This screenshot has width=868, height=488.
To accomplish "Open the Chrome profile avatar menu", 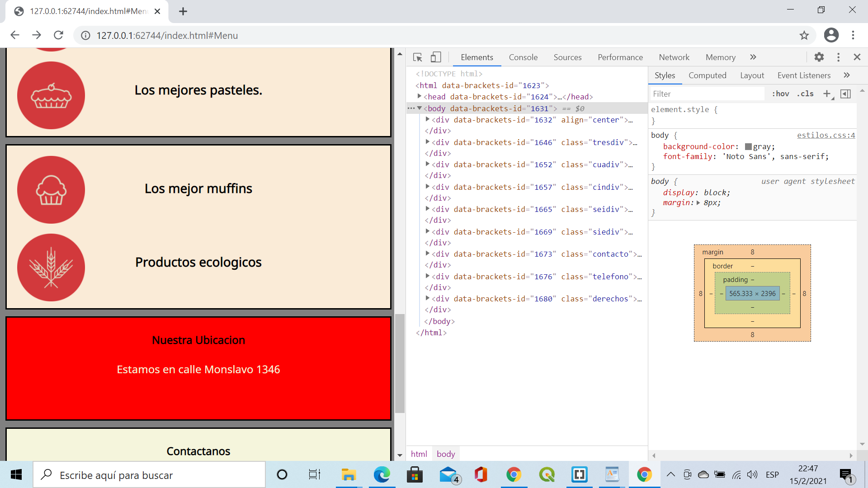I will point(831,35).
